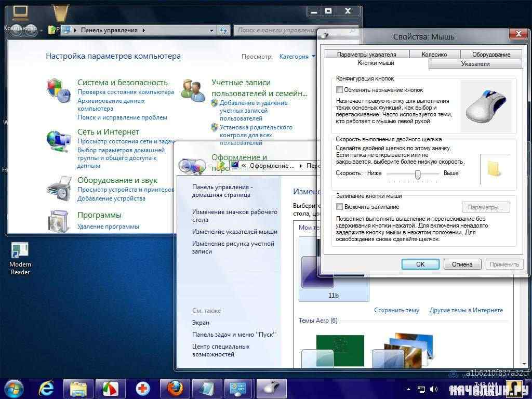532x399 pixels.
Task: Toggle Обменять назначение кнопок checkbox
Action: pos(339,90)
